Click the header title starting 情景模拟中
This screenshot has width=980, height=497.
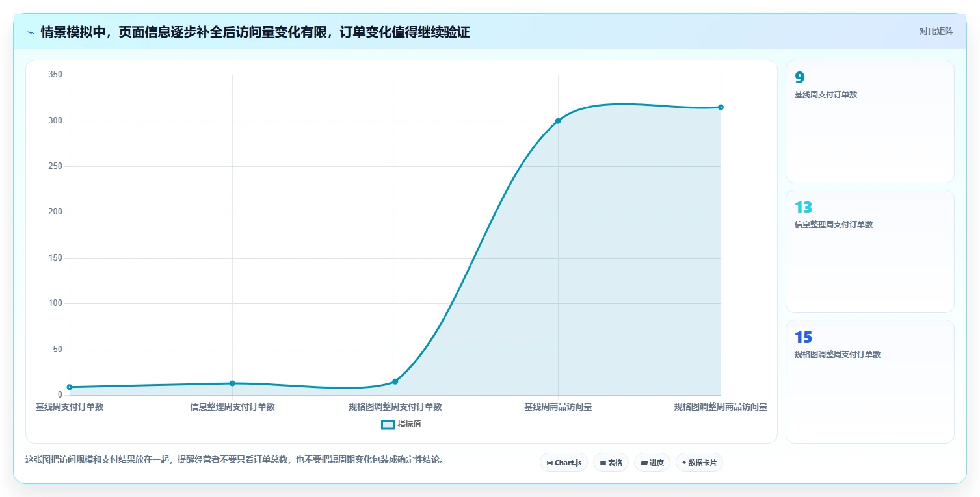(255, 32)
